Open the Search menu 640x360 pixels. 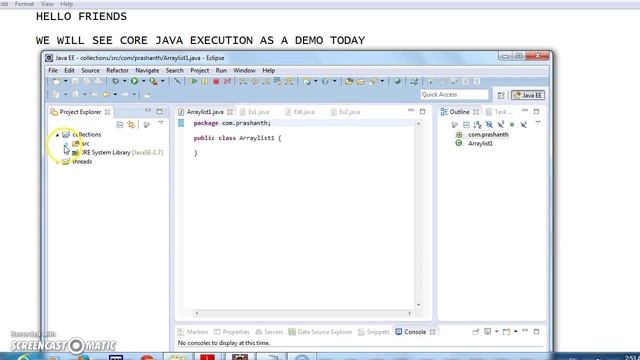point(174,70)
